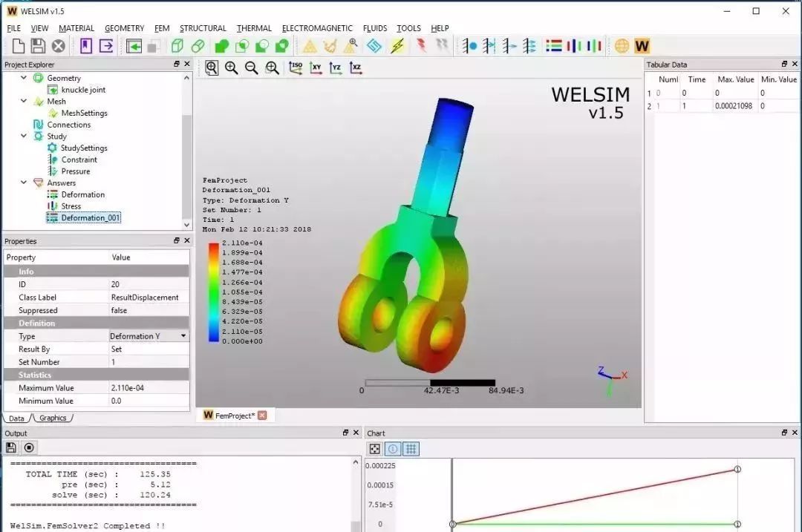The width and height of the screenshot is (802, 532).
Task: Switch to XZ plane view
Action: coord(356,68)
